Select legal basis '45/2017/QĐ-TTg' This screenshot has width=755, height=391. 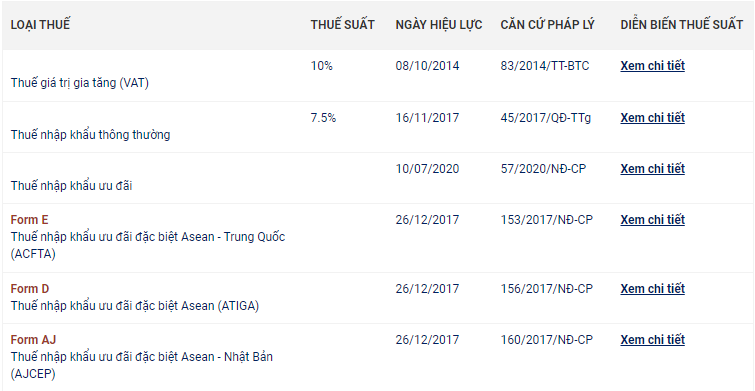(x=546, y=118)
